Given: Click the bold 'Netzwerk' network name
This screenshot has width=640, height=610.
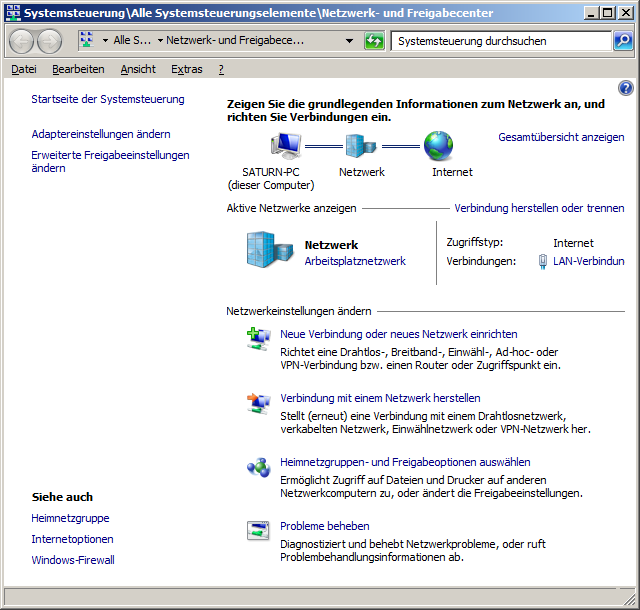Looking at the screenshot, I should coord(331,245).
